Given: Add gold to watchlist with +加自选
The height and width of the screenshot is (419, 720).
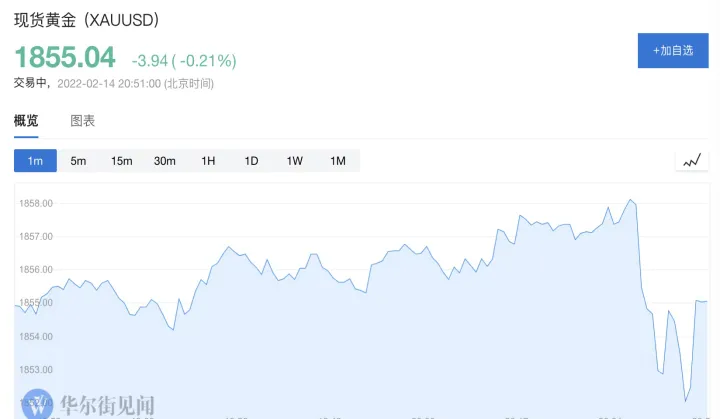Looking at the screenshot, I should click(673, 51).
